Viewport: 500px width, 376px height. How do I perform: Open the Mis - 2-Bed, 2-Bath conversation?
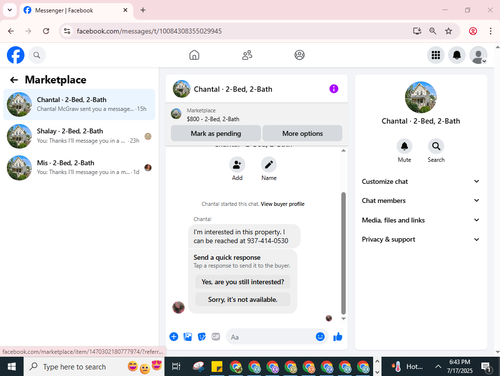[79, 167]
